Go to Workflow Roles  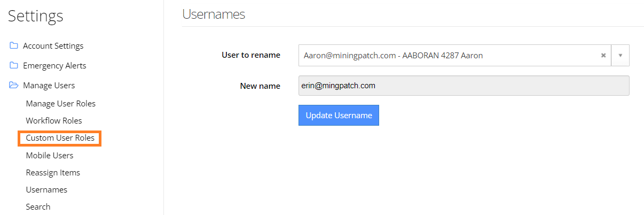(x=54, y=121)
